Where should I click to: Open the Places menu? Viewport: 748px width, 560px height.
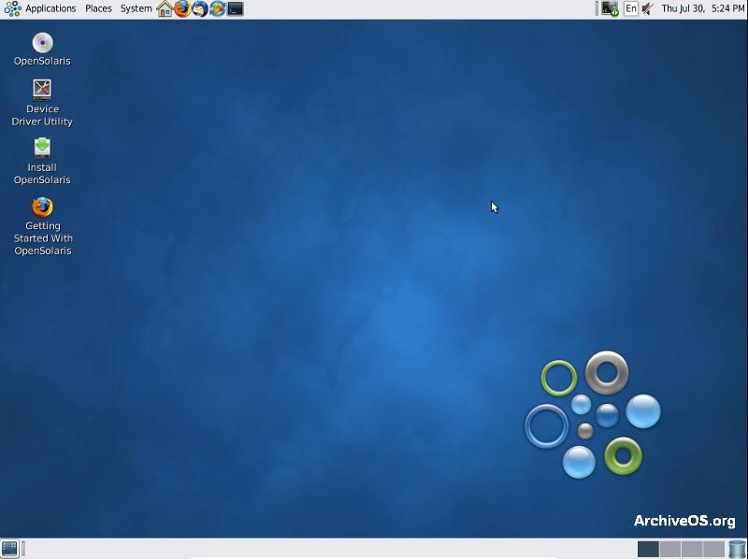(98, 8)
